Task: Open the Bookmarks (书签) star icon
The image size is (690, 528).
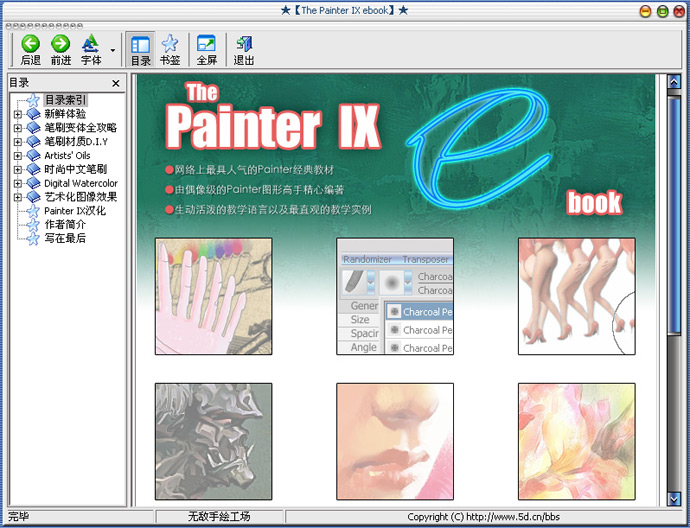Action: [x=170, y=44]
